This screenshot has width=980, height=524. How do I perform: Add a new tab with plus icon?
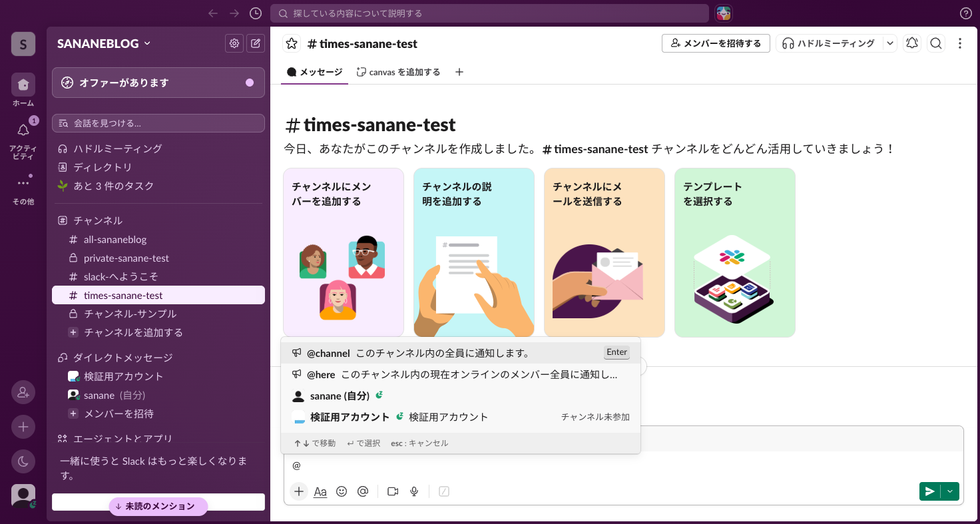[x=459, y=72]
